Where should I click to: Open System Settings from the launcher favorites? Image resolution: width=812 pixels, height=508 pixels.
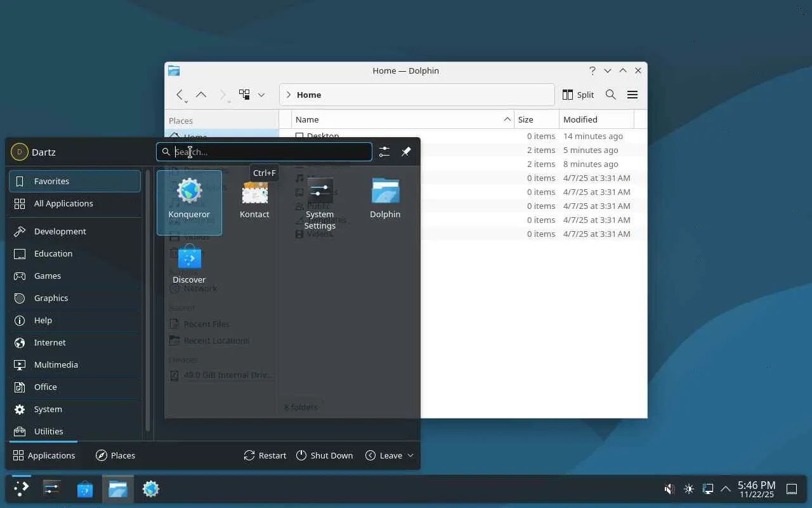pos(320,203)
